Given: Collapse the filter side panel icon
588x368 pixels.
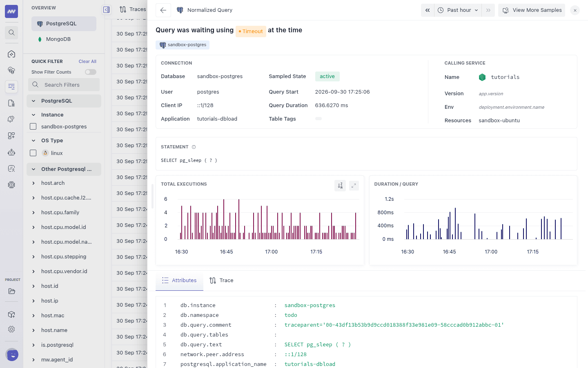Looking at the screenshot, I should click(106, 10).
